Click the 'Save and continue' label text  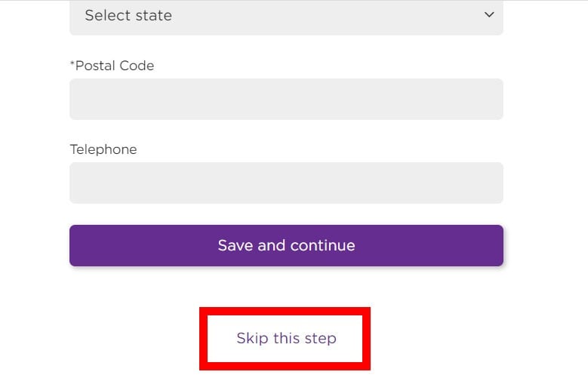click(286, 245)
